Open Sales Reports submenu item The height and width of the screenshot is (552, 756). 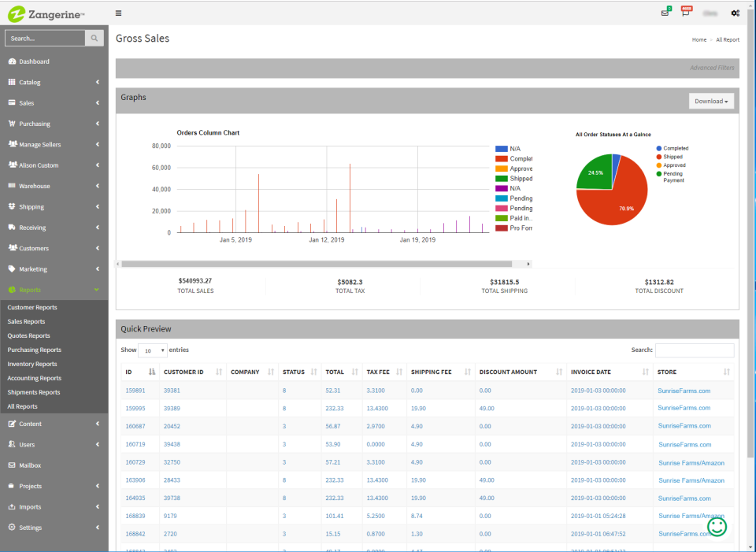(x=26, y=321)
